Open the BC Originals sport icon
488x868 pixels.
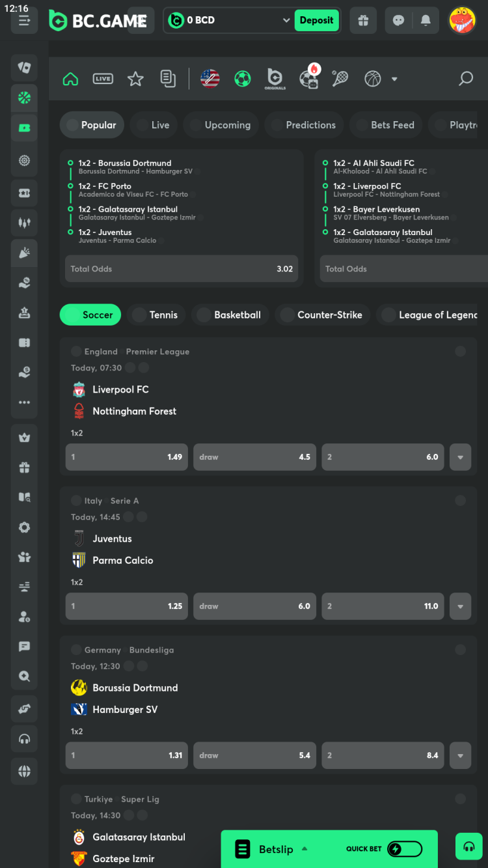click(x=275, y=79)
